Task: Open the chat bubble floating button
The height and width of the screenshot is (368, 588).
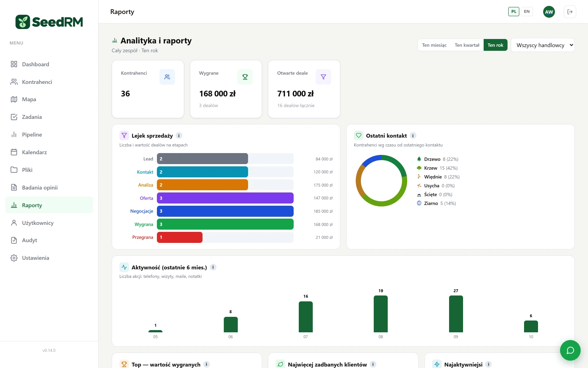Action: [570, 350]
